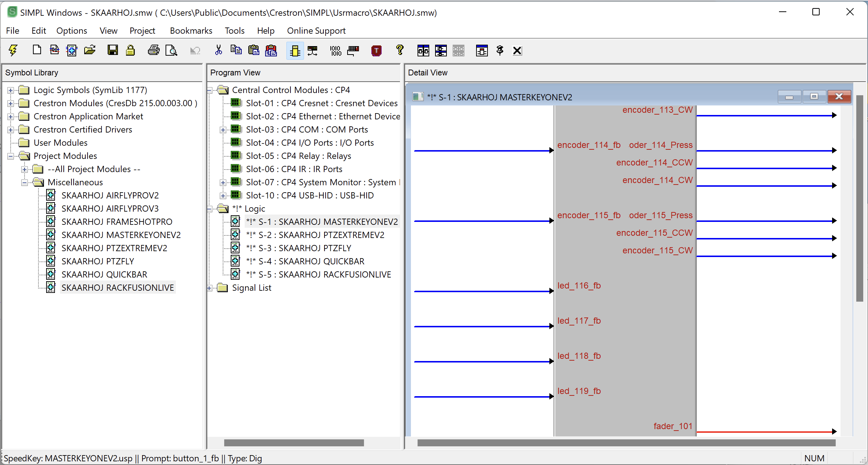Click the fader_101 output signal label

673,426
